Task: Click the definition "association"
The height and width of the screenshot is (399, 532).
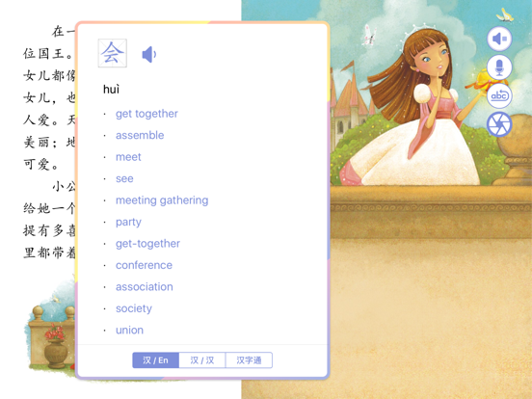Action: 145,287
